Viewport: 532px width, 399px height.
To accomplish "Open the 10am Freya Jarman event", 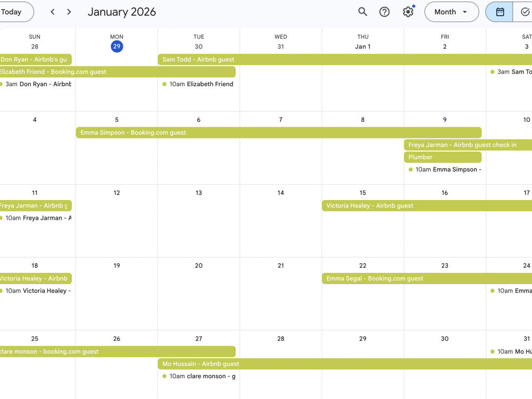I will tap(36, 218).
